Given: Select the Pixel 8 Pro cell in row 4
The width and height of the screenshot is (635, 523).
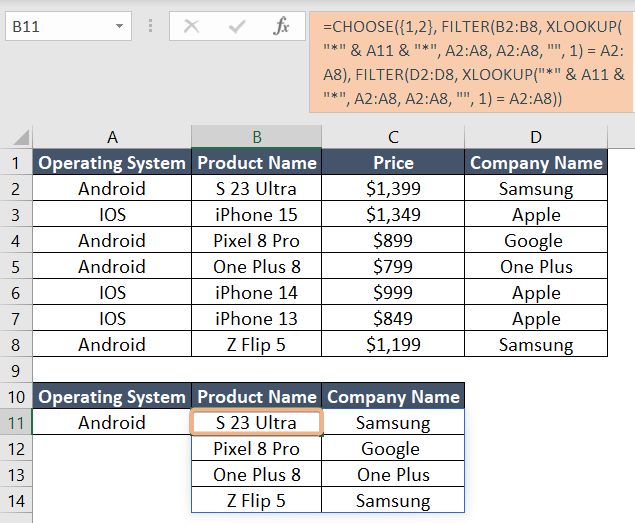Looking at the screenshot, I should tap(256, 241).
